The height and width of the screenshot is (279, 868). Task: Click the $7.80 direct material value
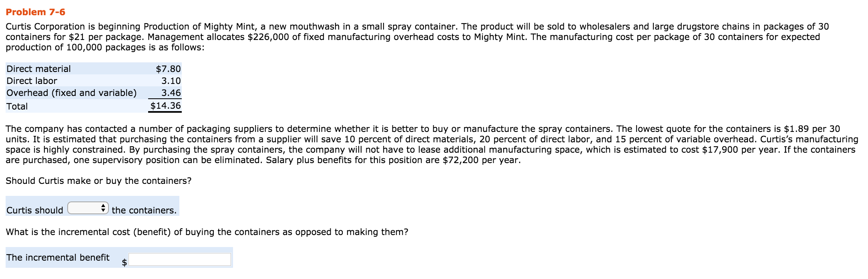pyautogui.click(x=167, y=69)
